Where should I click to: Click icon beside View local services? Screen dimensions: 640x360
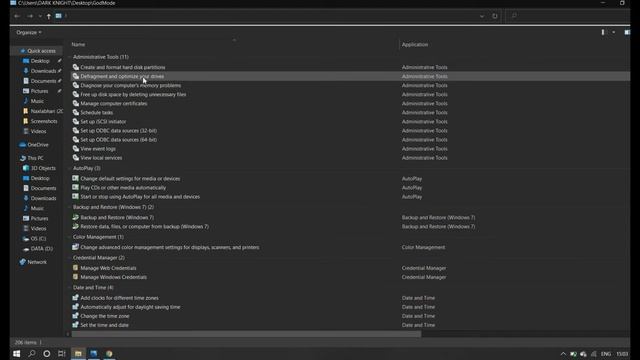pos(76,158)
